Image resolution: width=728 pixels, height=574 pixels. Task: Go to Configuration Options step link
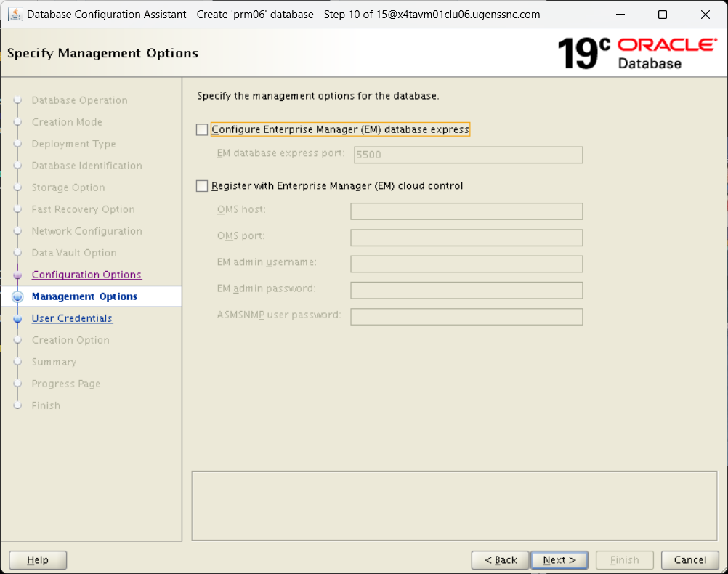(86, 275)
